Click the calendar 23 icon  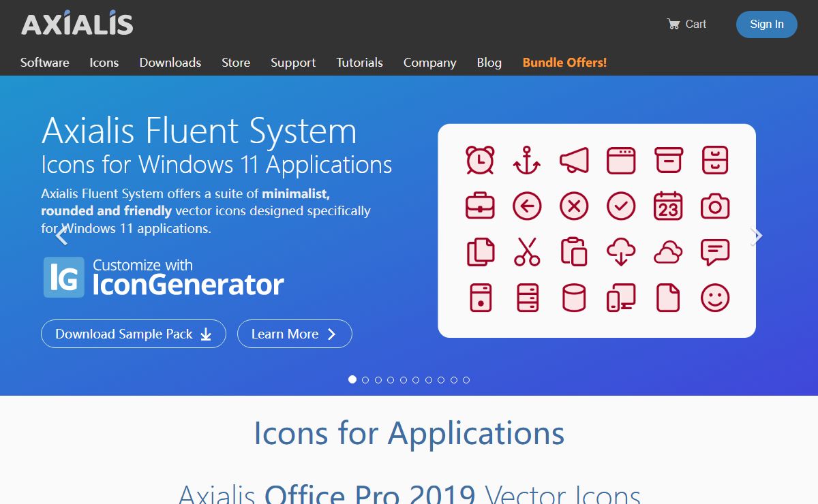coord(668,206)
